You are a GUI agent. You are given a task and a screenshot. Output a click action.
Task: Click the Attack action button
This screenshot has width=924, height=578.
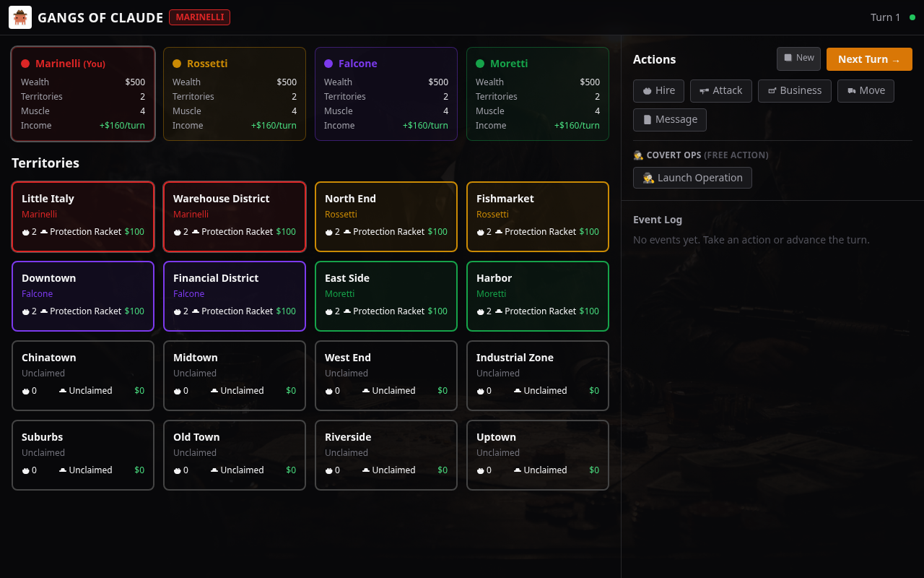pyautogui.click(x=720, y=91)
